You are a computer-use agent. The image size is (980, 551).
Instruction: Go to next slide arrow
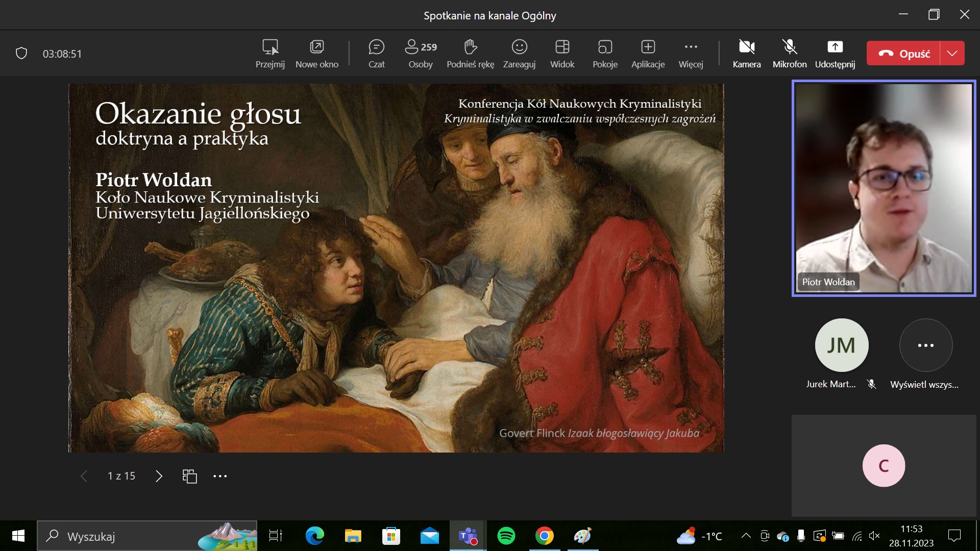159,476
